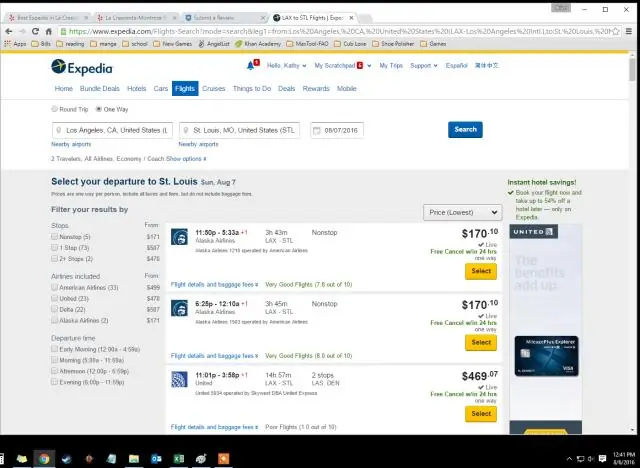Close the Submit a Review tab
The width and height of the screenshot is (640, 468).
[263, 18]
